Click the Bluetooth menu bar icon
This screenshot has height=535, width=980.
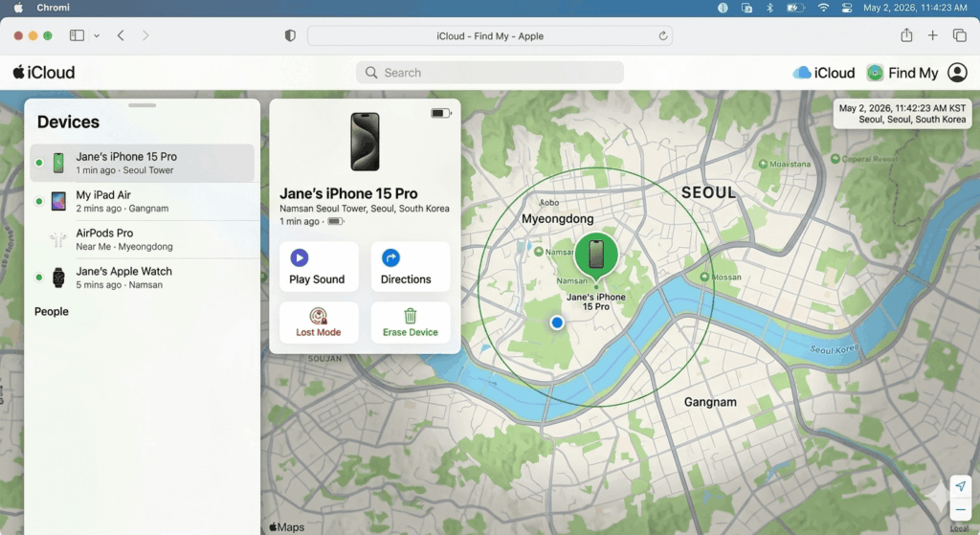click(x=770, y=8)
